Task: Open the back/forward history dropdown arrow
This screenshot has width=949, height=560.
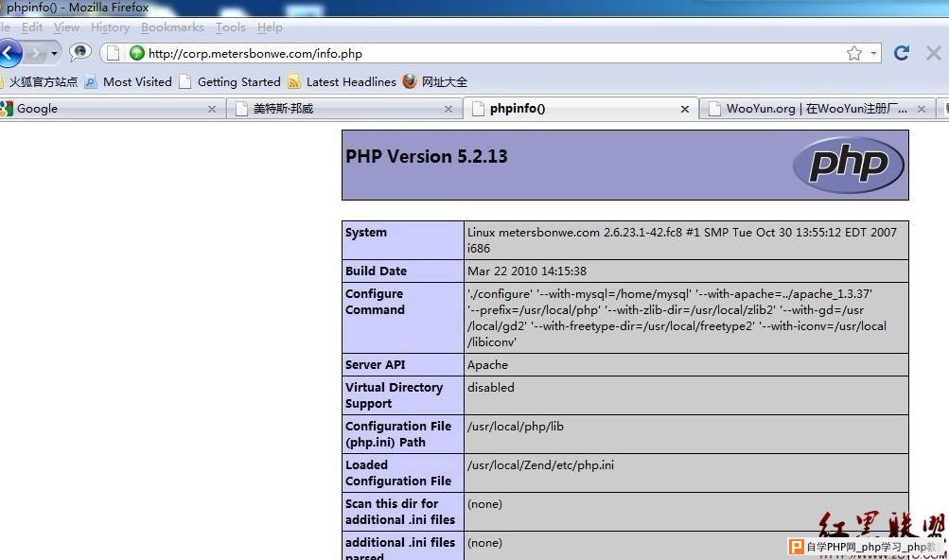Action: (55, 54)
